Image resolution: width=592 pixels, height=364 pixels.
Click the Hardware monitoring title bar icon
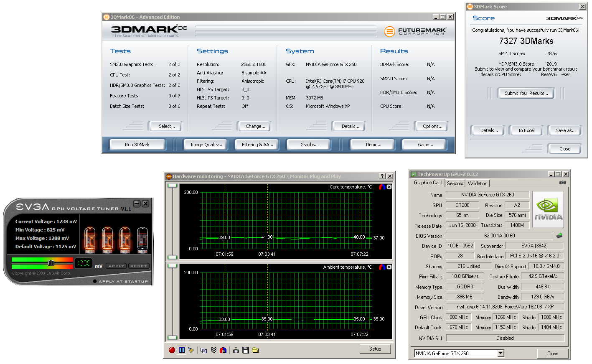(x=169, y=176)
